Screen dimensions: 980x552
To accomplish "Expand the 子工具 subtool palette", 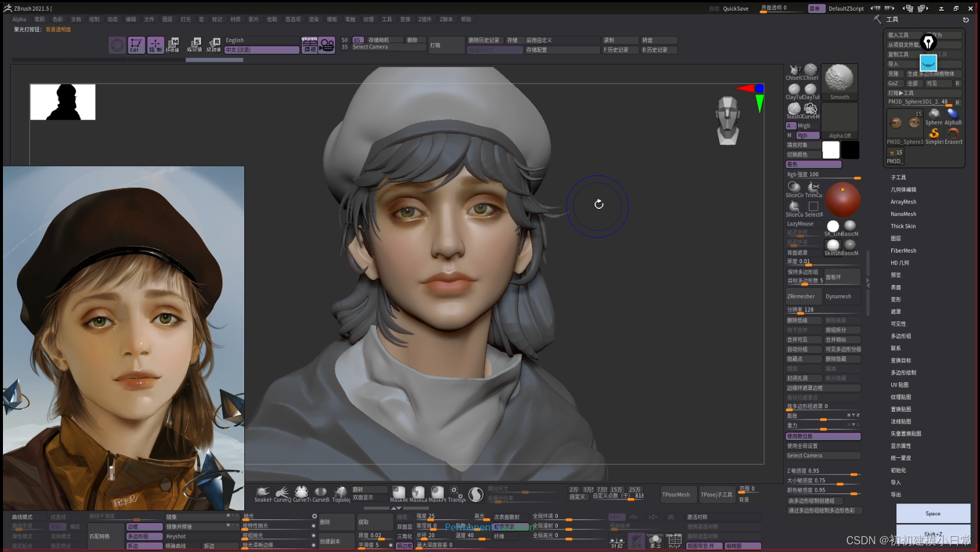I will click(898, 177).
